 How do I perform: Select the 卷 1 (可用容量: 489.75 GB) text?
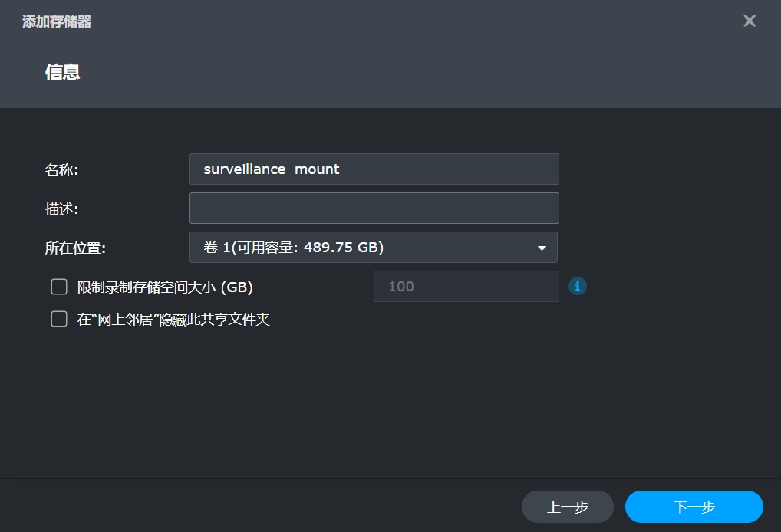coord(293,248)
